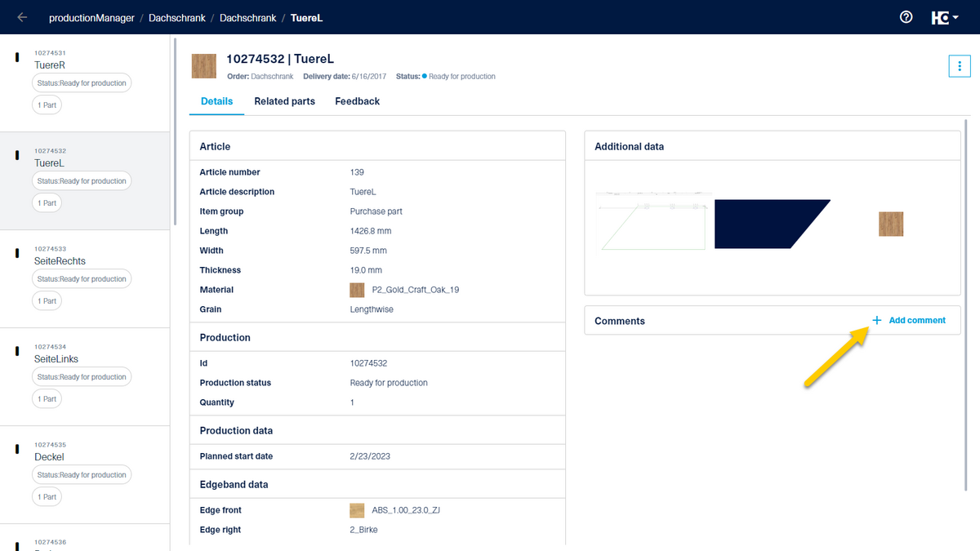Click the Add comment link

click(x=916, y=320)
